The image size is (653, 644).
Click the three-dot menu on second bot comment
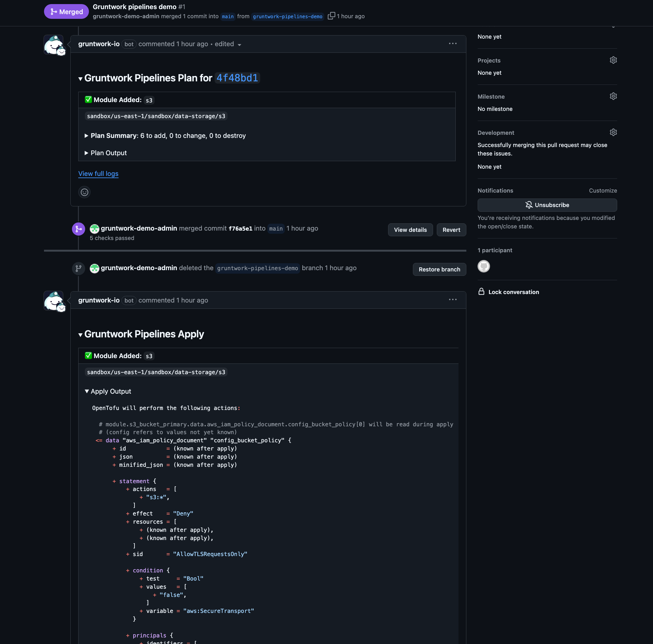point(453,300)
